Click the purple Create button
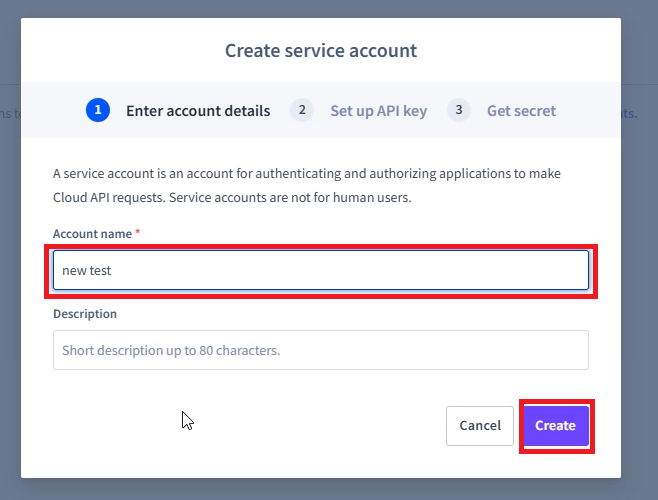The image size is (658, 500). (x=556, y=426)
